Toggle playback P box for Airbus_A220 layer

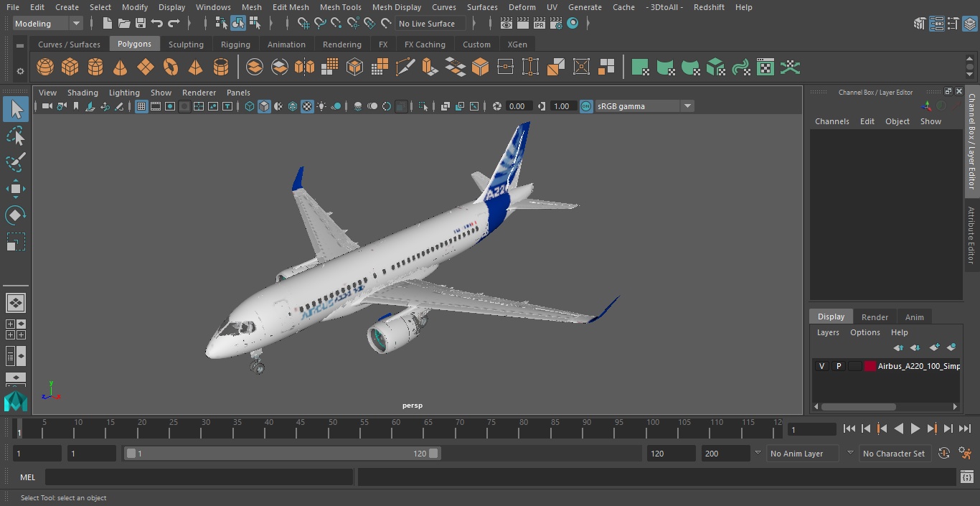pyautogui.click(x=838, y=366)
